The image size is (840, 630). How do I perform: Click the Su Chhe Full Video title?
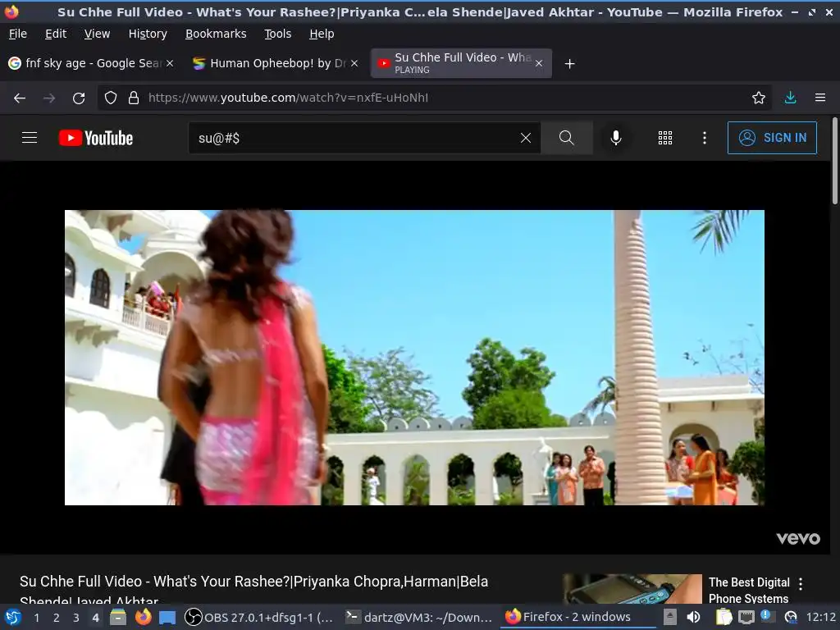tap(254, 589)
